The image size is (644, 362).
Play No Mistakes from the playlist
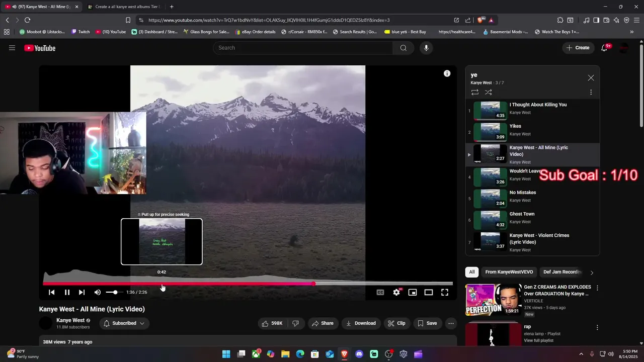point(532,198)
